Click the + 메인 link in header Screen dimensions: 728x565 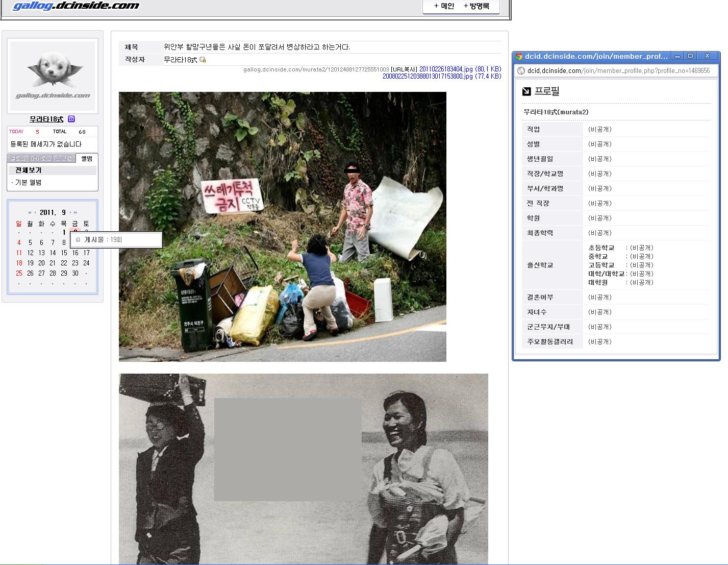click(444, 6)
